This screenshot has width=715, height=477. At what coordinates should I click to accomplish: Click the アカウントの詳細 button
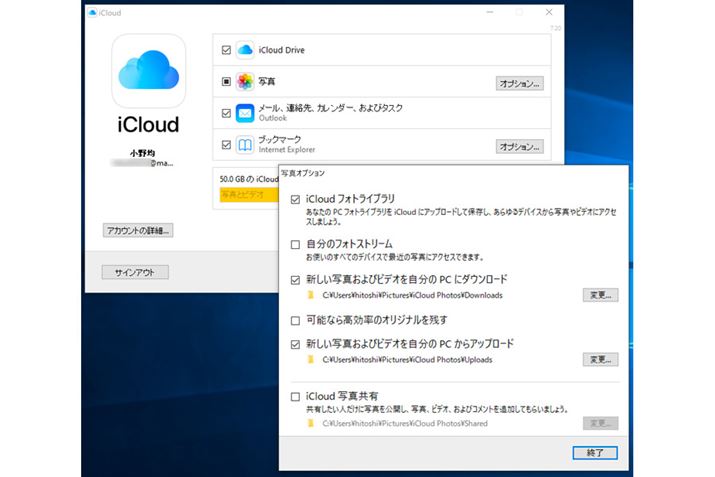coord(138,230)
